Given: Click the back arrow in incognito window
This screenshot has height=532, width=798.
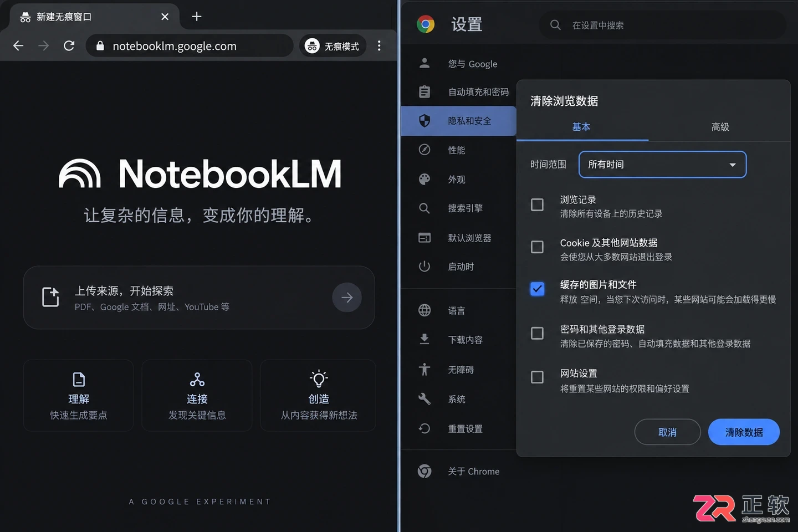Looking at the screenshot, I should point(18,46).
